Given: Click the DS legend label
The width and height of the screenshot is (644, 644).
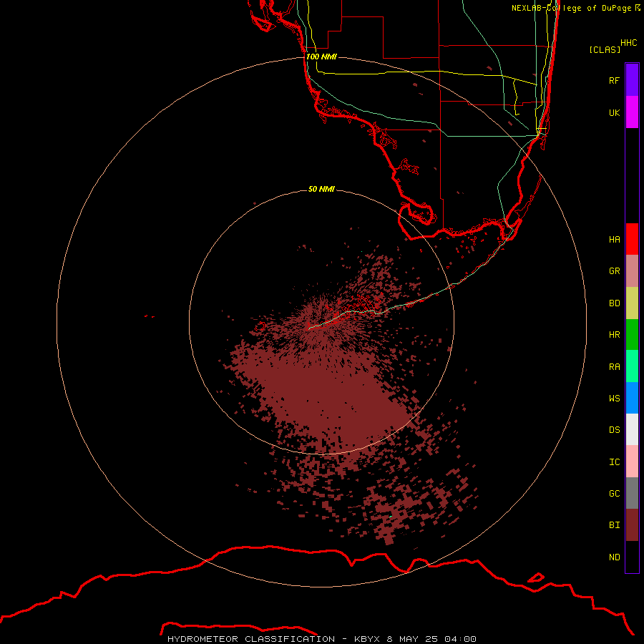Looking at the screenshot, I should point(614,430).
